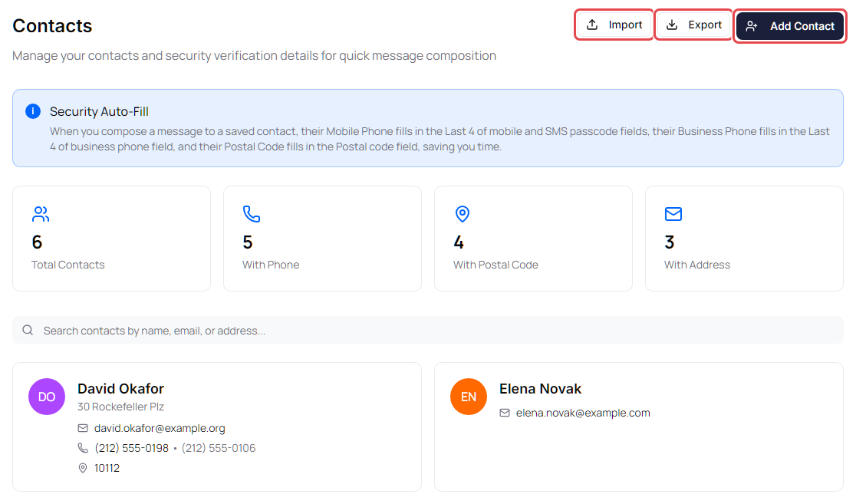
Task: Select the With Postal Code stat label
Action: point(495,265)
